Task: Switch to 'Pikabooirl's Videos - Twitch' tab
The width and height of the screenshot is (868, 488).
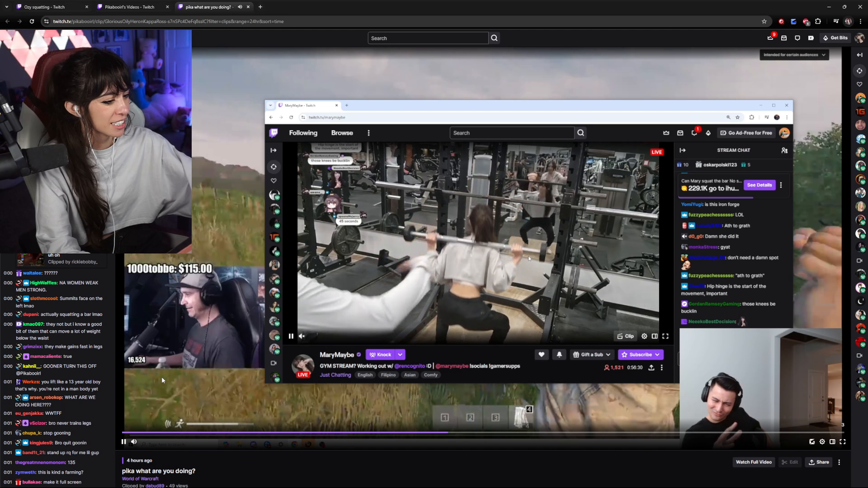Action: (132, 7)
